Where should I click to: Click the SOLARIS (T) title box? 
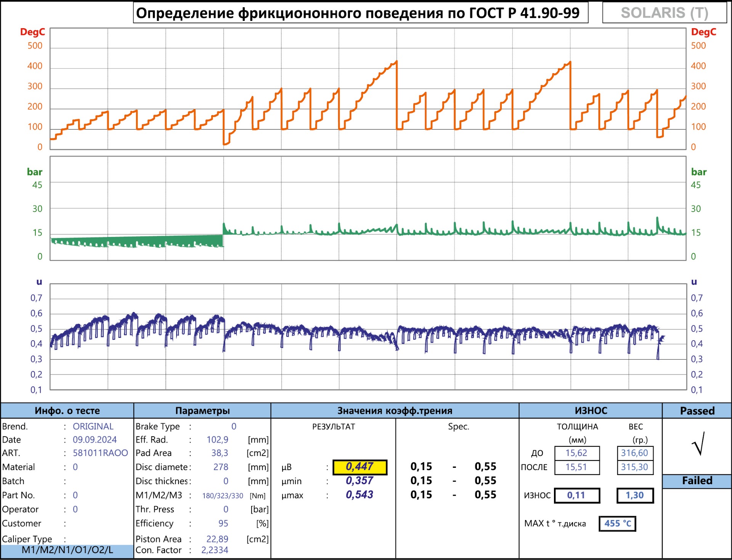[664, 13]
